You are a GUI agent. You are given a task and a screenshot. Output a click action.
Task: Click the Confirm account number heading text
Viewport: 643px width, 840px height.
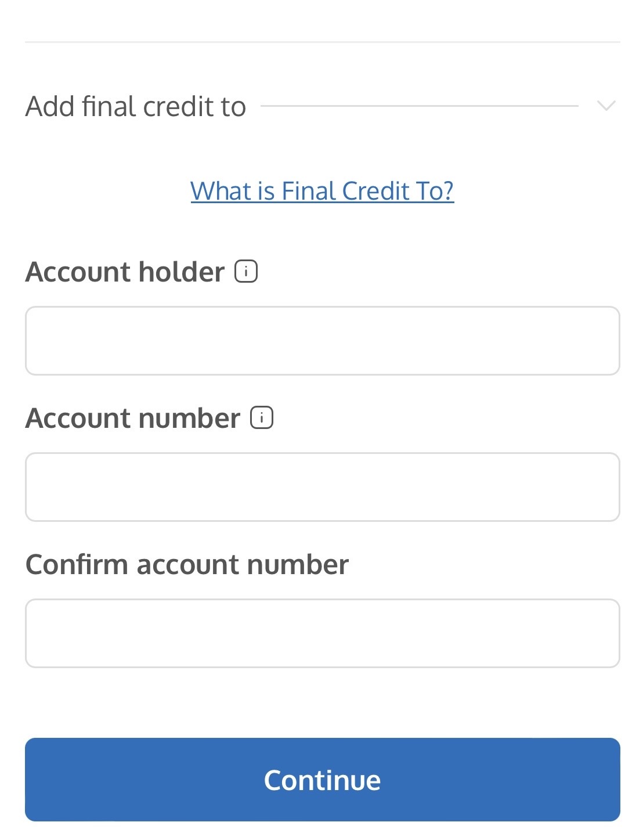(187, 564)
